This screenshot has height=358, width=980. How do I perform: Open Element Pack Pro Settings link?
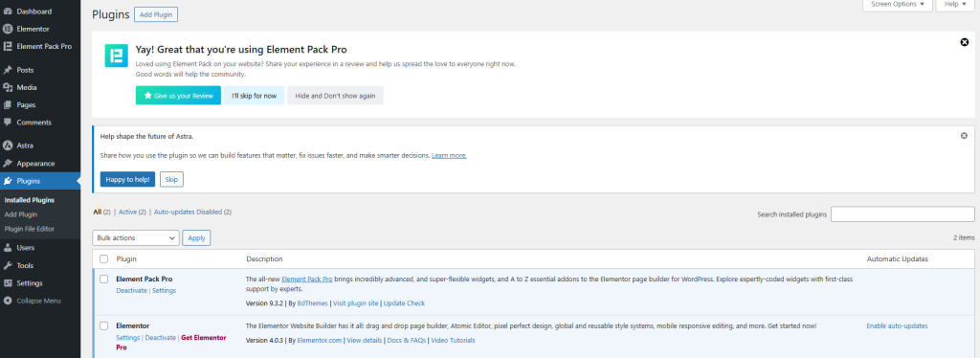click(x=165, y=291)
